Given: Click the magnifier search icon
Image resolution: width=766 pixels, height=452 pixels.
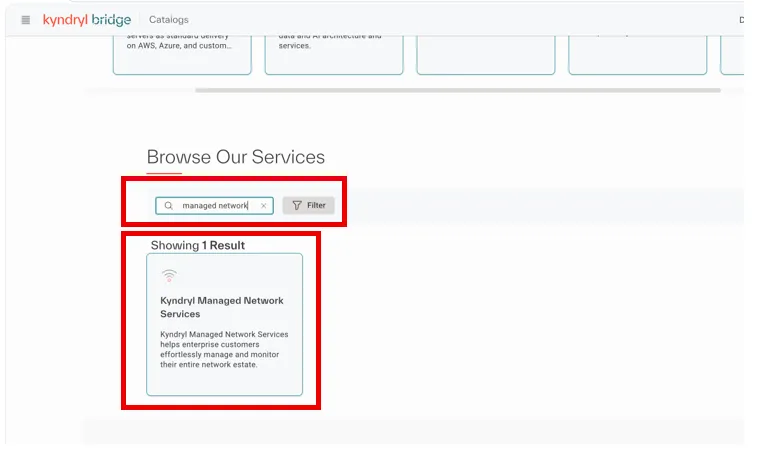Looking at the screenshot, I should 169,206.
